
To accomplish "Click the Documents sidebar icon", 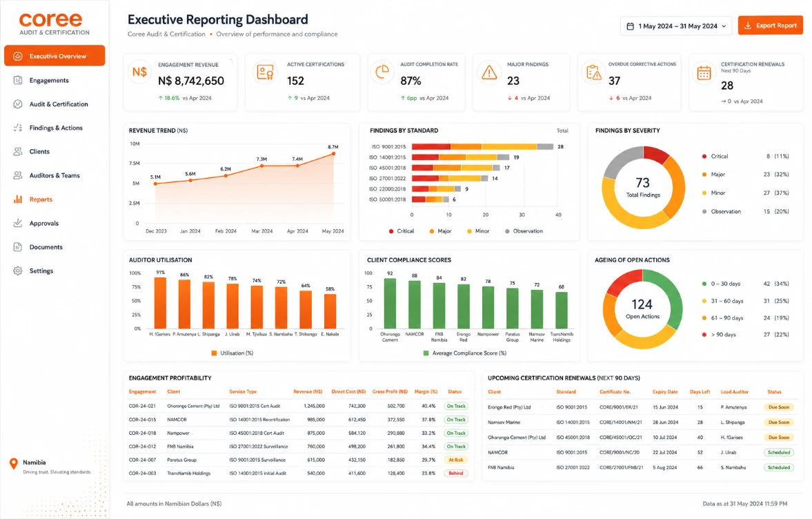I will (x=18, y=247).
